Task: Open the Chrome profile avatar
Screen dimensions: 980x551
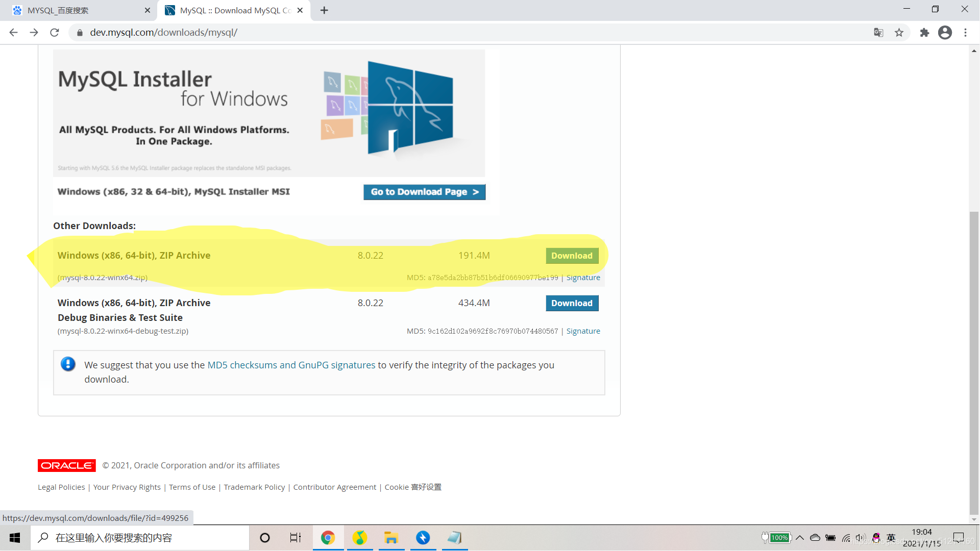Action: pos(945,33)
